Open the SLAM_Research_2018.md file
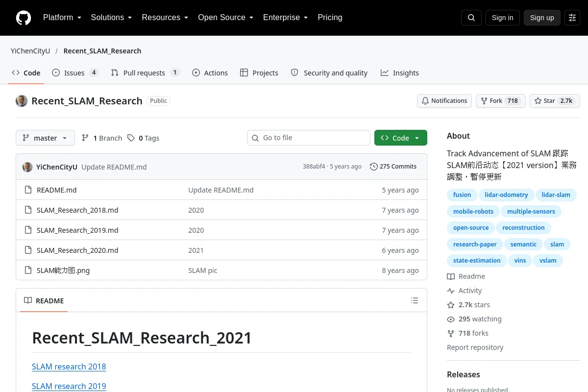The height and width of the screenshot is (392, 588). click(77, 210)
